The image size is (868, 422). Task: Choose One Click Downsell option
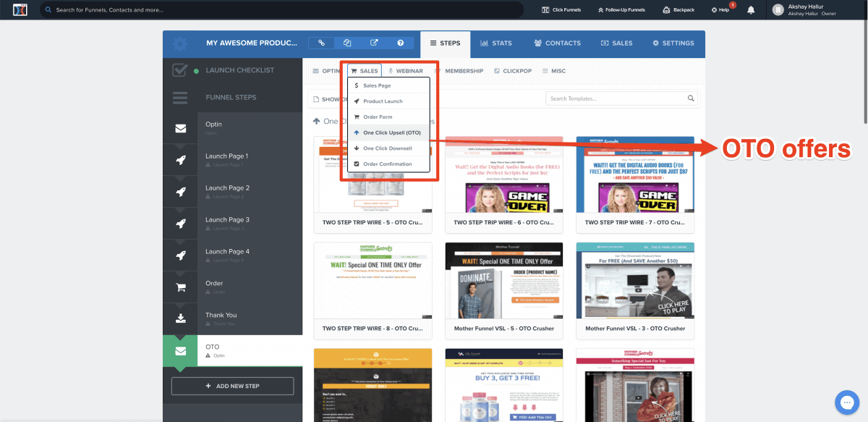[x=387, y=148]
